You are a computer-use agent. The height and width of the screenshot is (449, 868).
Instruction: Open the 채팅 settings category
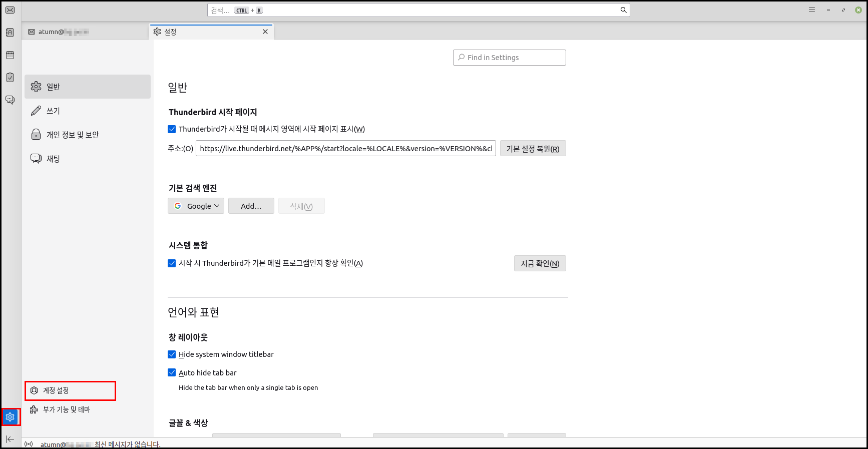[x=88, y=159]
